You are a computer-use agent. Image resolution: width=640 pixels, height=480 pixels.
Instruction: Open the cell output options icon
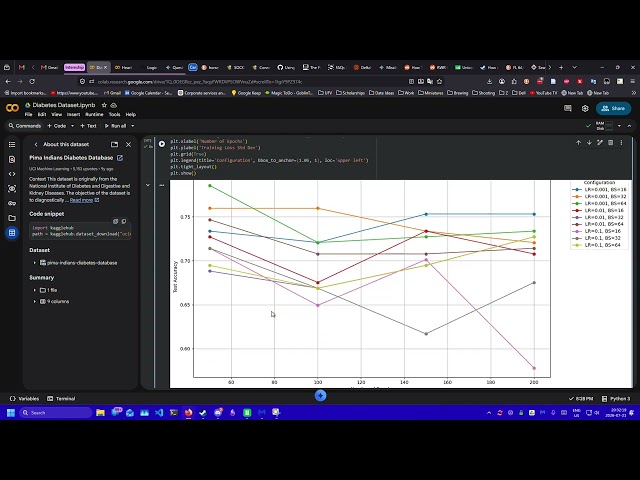162,185
